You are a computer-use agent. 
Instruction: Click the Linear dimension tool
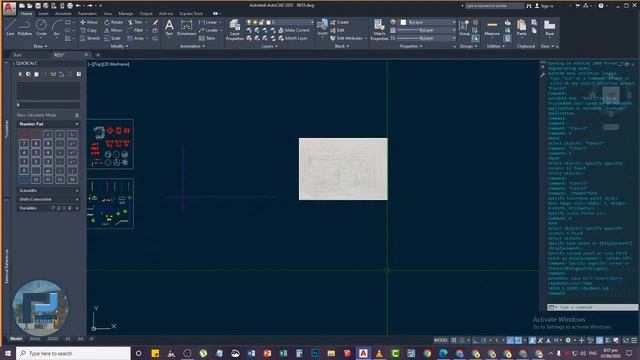pos(209,22)
